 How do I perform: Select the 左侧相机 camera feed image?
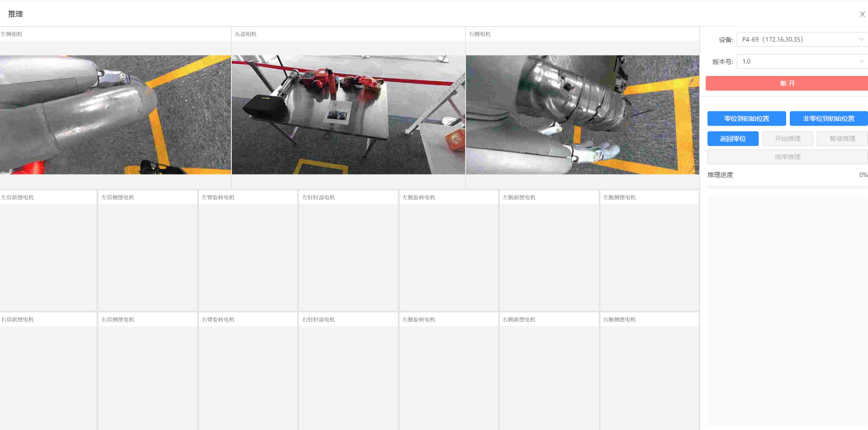click(x=115, y=115)
